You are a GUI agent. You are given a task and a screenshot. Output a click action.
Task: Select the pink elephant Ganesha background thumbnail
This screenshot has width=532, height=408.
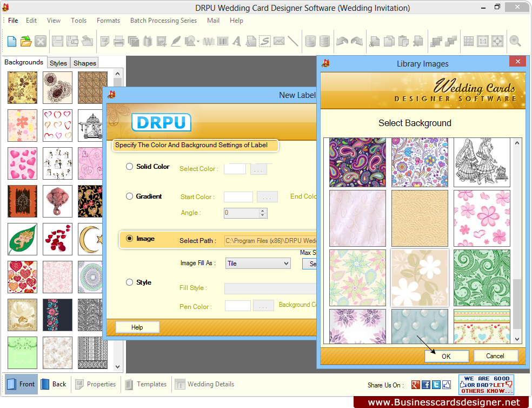58,201
